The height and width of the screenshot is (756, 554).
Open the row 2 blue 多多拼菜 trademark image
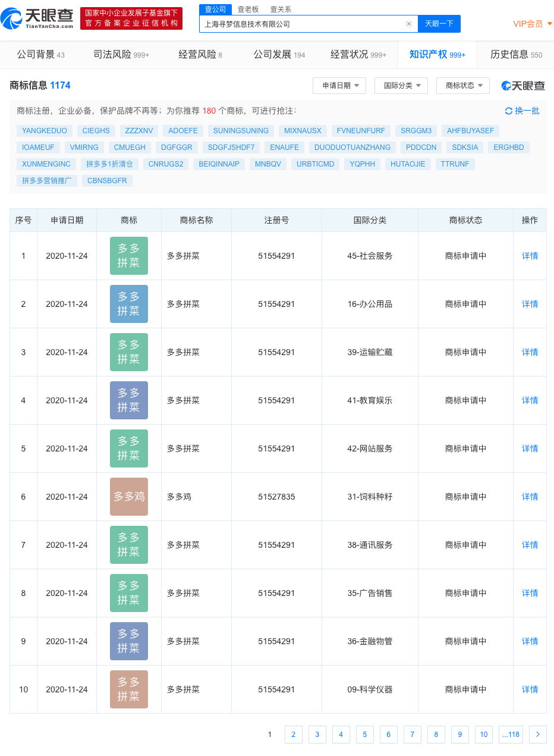tap(129, 304)
